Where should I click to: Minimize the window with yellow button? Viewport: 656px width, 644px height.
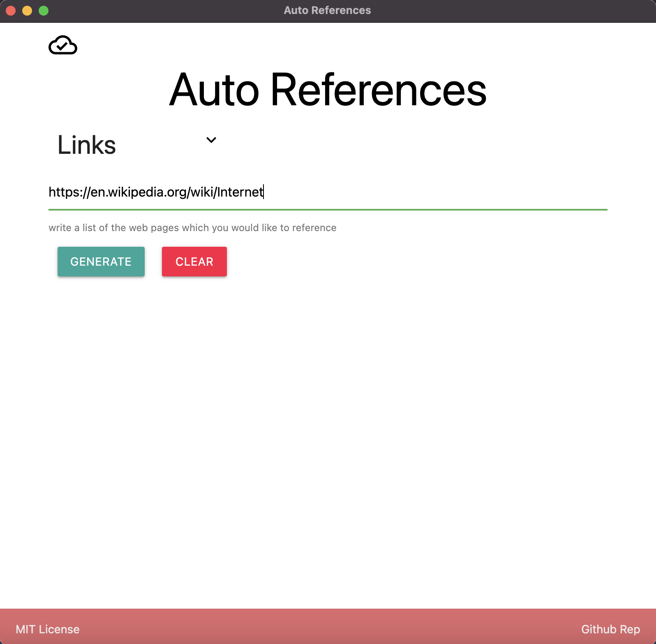point(27,11)
